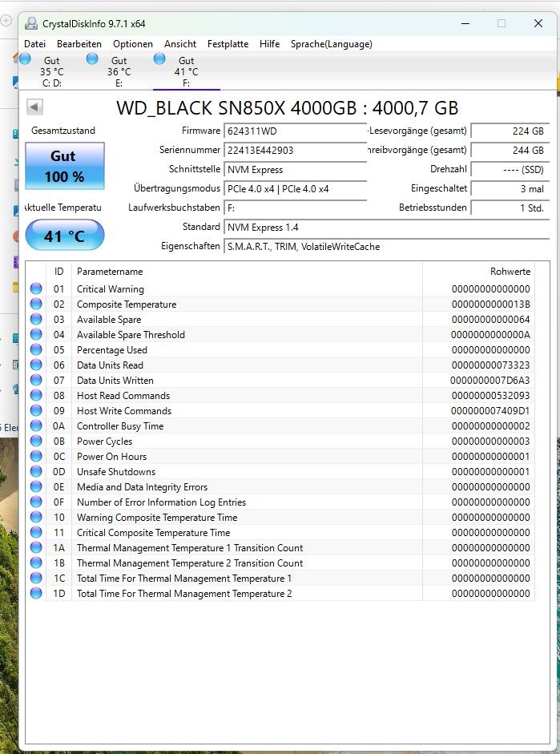Click the ID column header
560x754 pixels.
point(58,271)
